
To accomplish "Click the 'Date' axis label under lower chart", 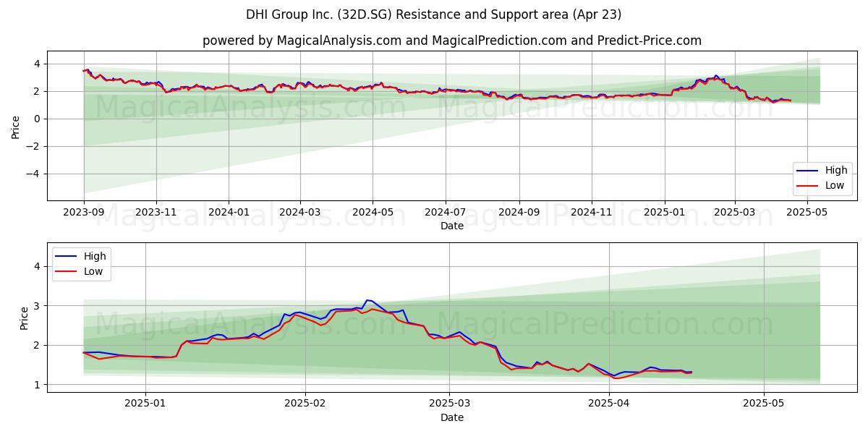I will [452, 417].
